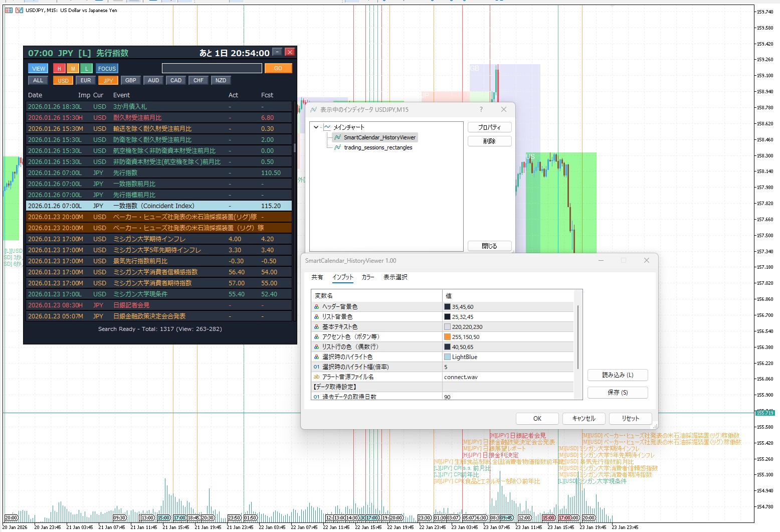The width and height of the screenshot is (780, 532).
Task: Click the プロパティ button
Action: pos(489,127)
